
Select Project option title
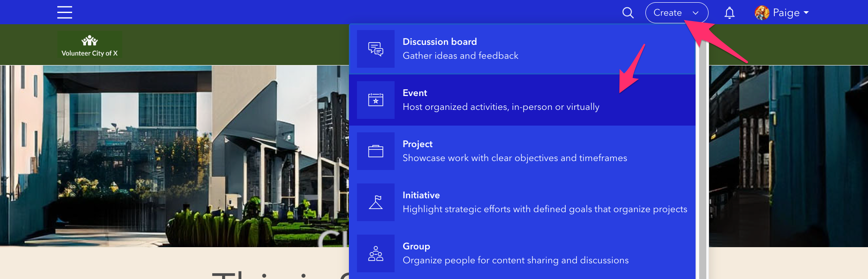[x=417, y=144]
